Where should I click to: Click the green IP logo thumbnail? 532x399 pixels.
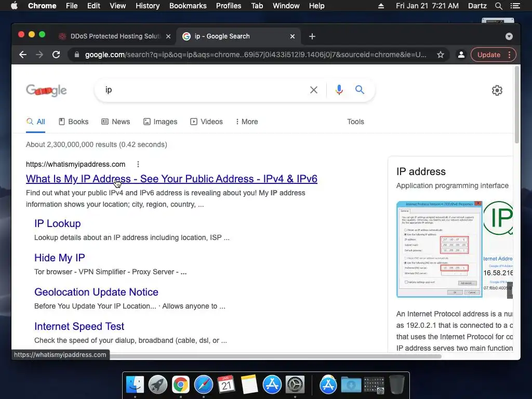(498, 218)
